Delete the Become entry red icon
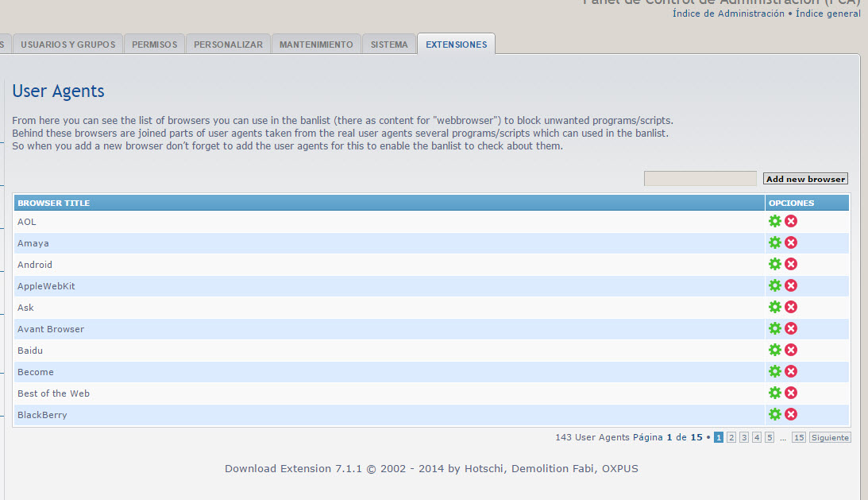Screen dimensions: 868x500 [791, 371]
